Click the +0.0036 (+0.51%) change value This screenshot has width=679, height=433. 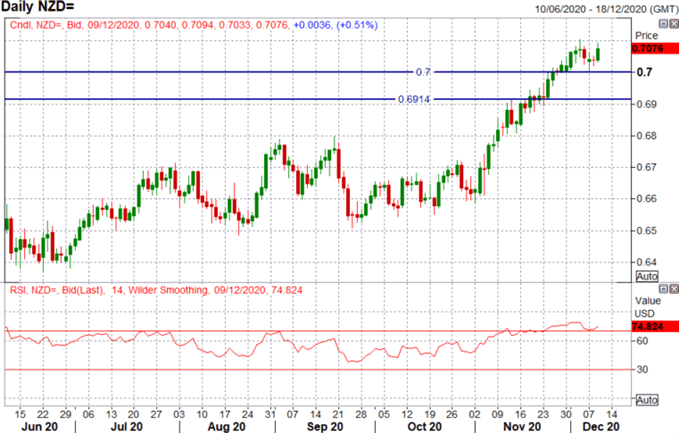[x=336, y=25]
